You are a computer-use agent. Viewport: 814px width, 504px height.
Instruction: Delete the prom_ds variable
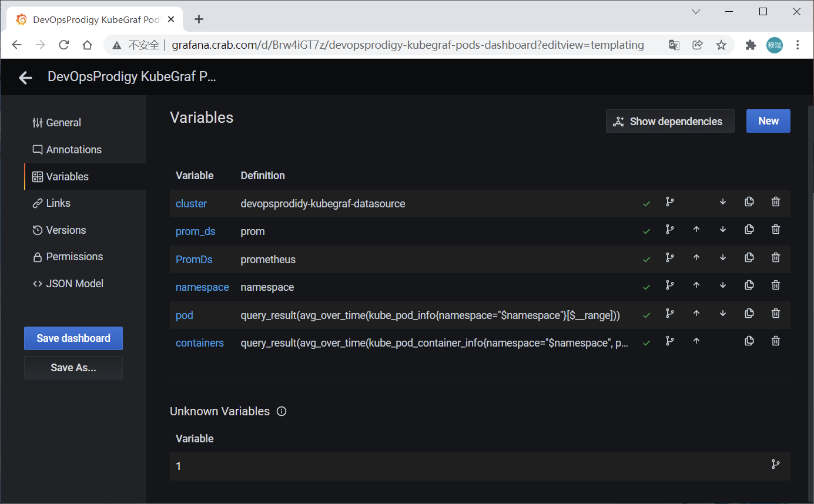click(776, 230)
